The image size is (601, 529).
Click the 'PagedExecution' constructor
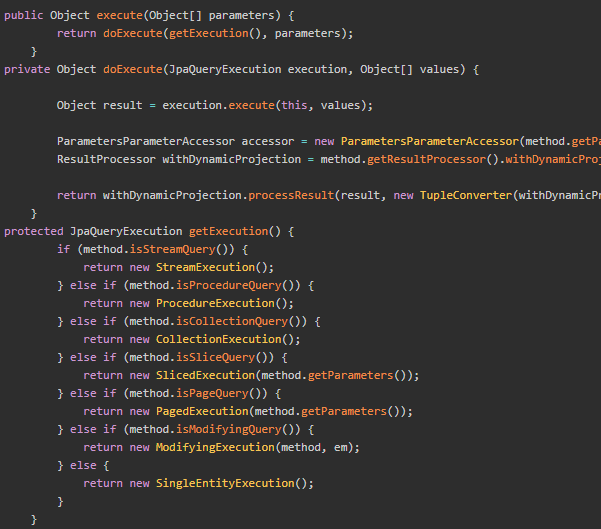pyautogui.click(x=202, y=412)
